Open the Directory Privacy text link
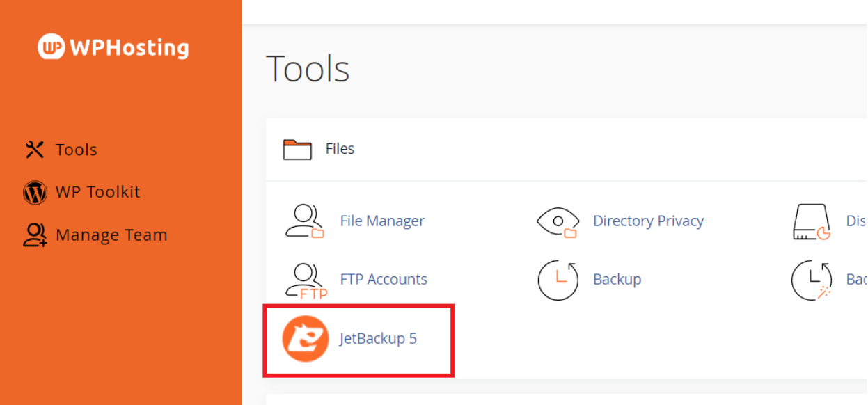Viewport: 868px width, 405px height. point(648,221)
